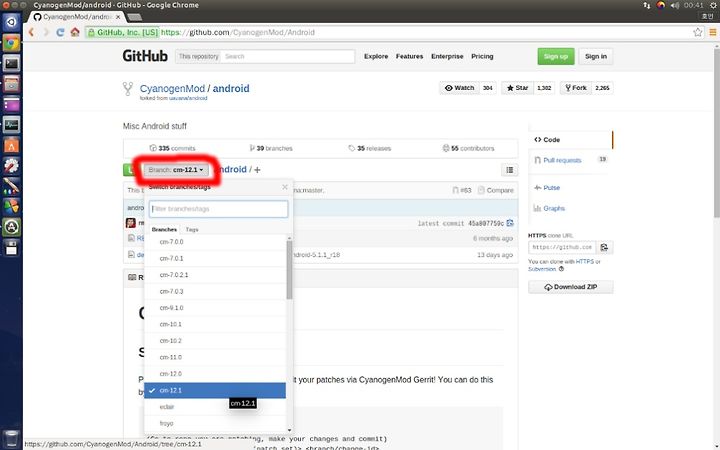The width and height of the screenshot is (720, 450).
Task: Open browser home icon
Action: click(75, 32)
